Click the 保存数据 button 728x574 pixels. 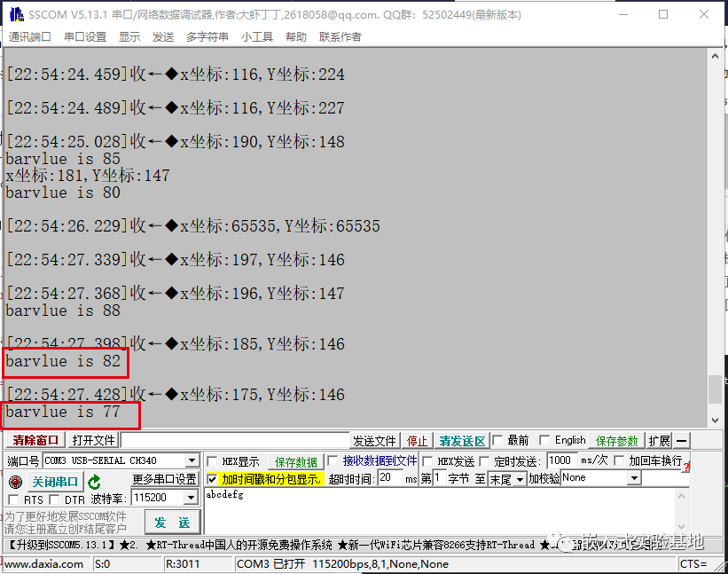[x=296, y=462]
